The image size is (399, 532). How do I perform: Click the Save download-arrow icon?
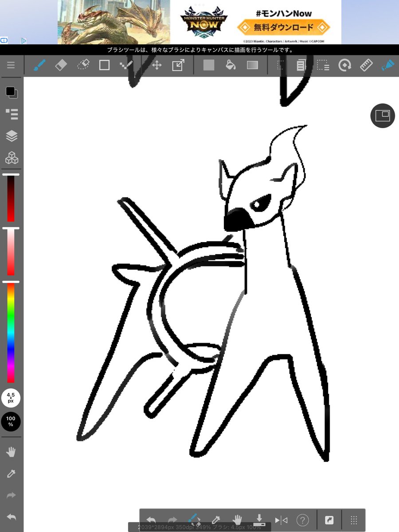(x=259, y=520)
